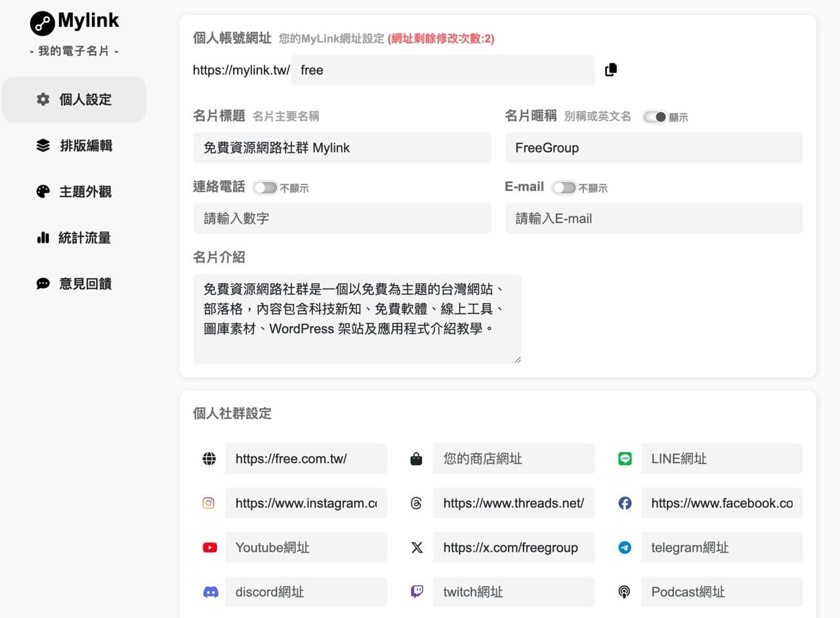Click the 我的電子名片 subtitle
Screen dimensions: 840x618
pos(74,51)
